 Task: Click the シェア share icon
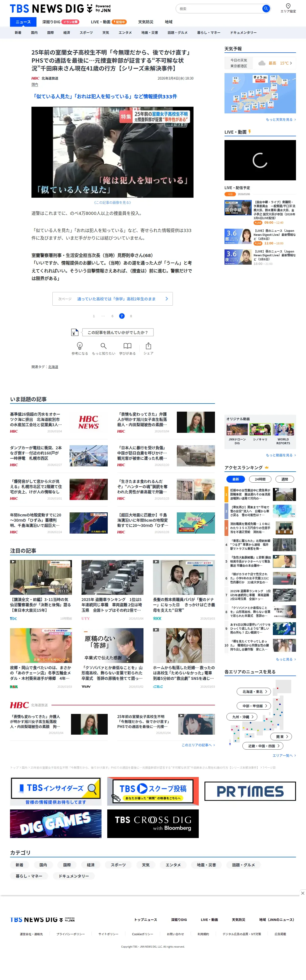(148, 345)
